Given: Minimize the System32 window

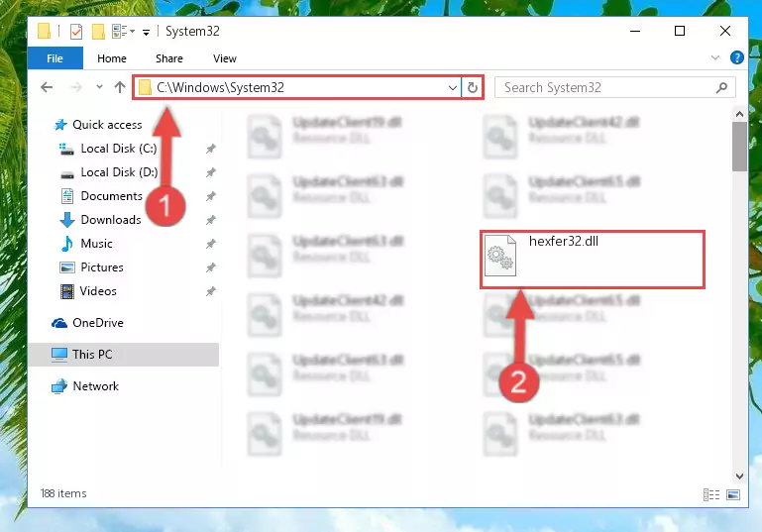Looking at the screenshot, I should tap(635, 31).
